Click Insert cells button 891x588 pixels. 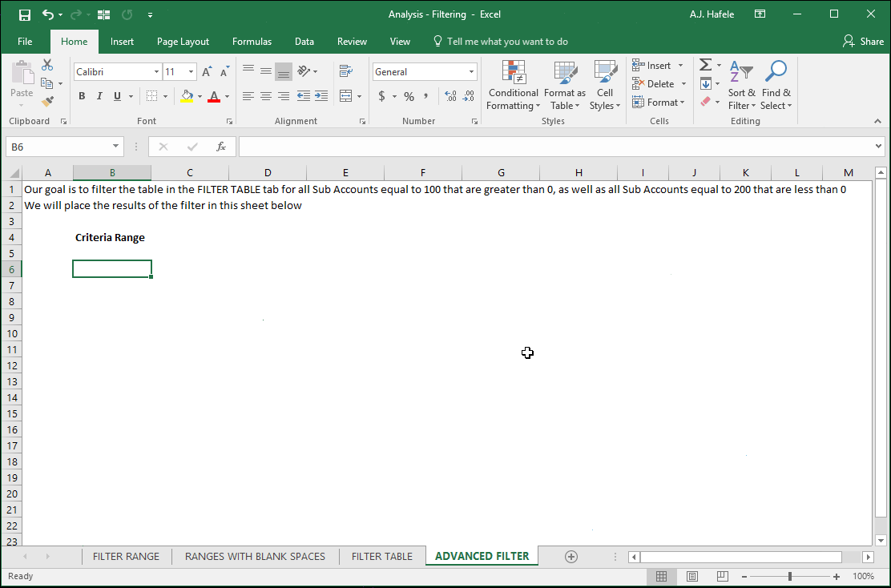coord(652,66)
